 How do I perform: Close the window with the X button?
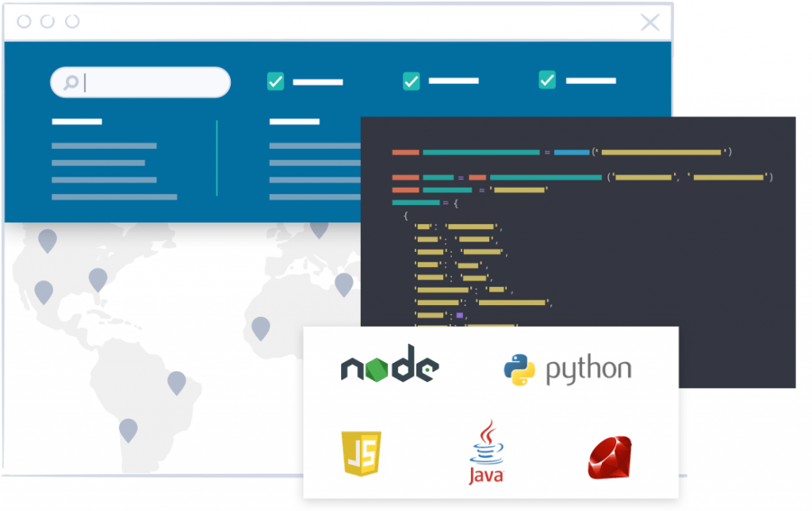point(649,22)
